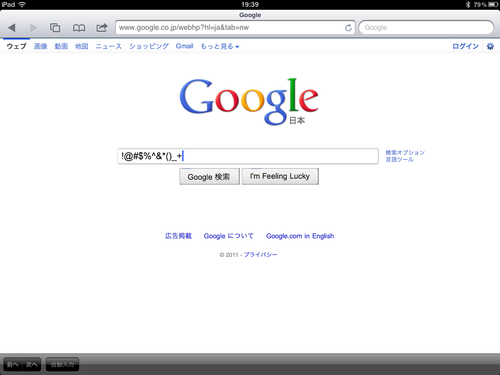Click the URL address field
Screen dimensions: 500x375
[235, 28]
